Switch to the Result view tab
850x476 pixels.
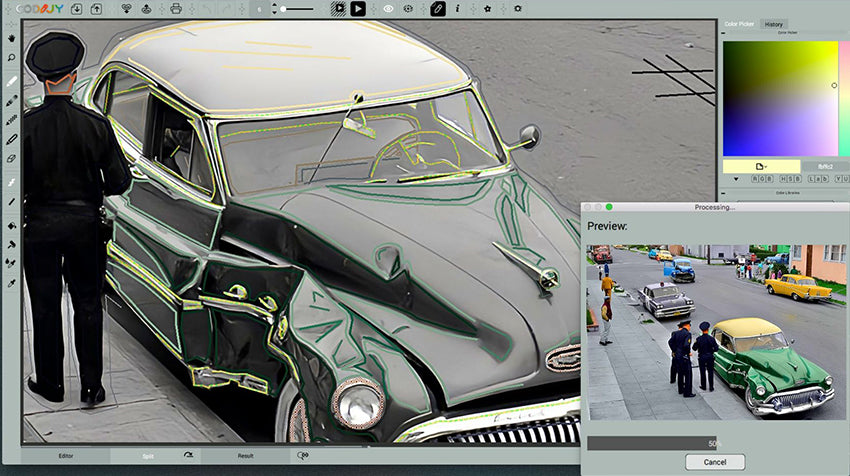click(245, 455)
